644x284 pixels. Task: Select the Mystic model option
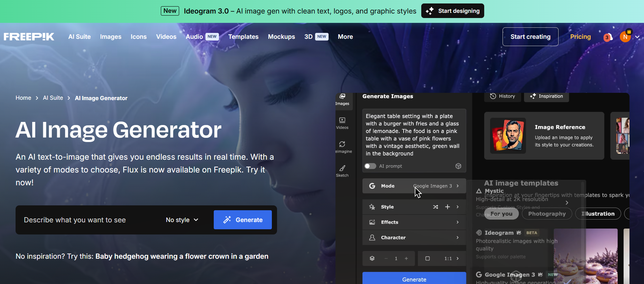coord(522,203)
